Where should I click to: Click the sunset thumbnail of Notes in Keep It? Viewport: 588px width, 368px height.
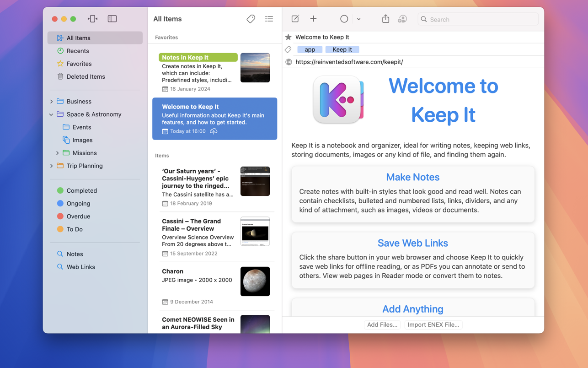click(255, 68)
